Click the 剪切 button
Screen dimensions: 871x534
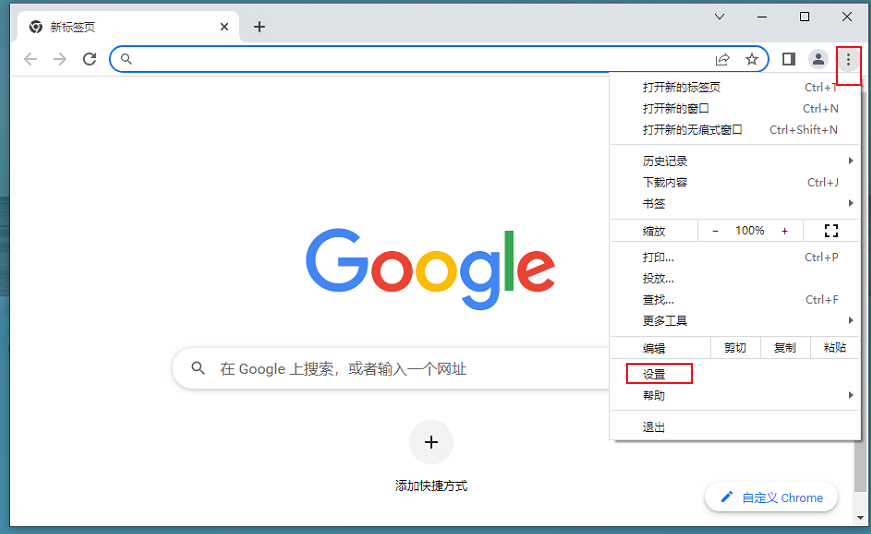click(x=735, y=348)
